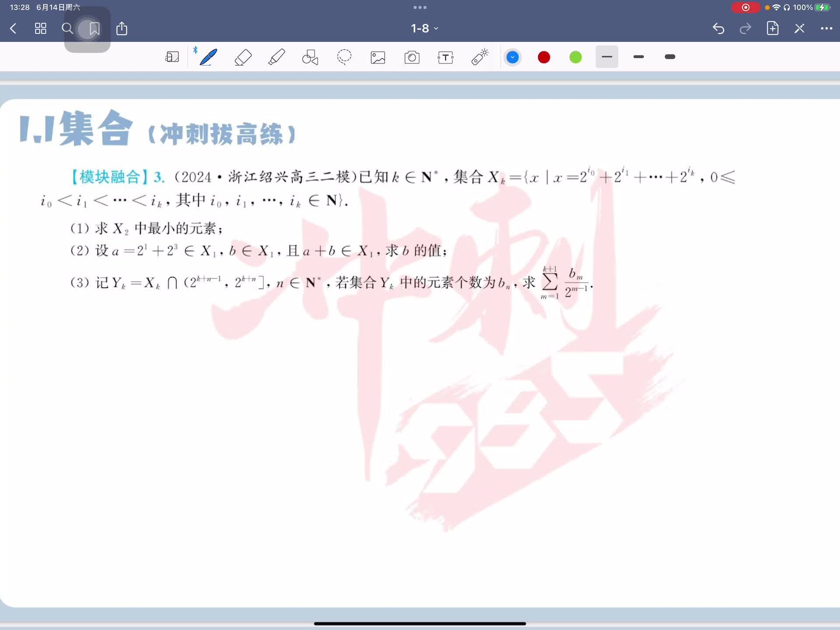Screen dimensions: 840x630
Task: Insert an image with the Image tool
Action: (x=378, y=57)
